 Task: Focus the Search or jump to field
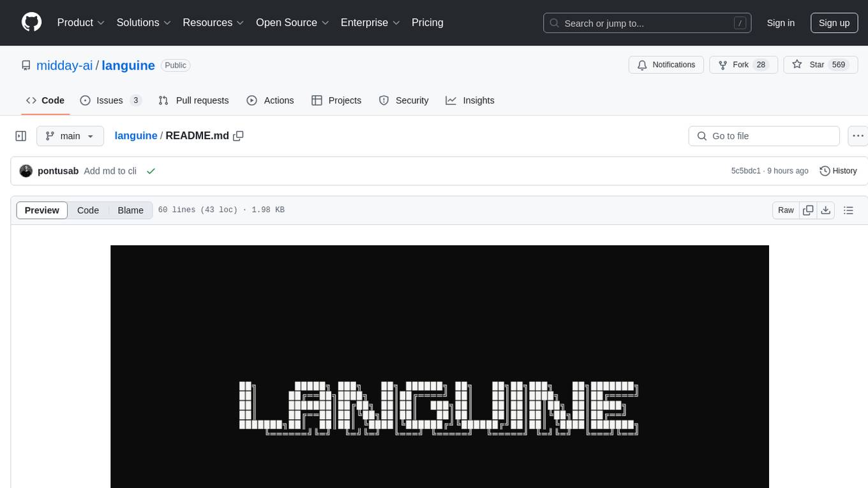point(647,23)
